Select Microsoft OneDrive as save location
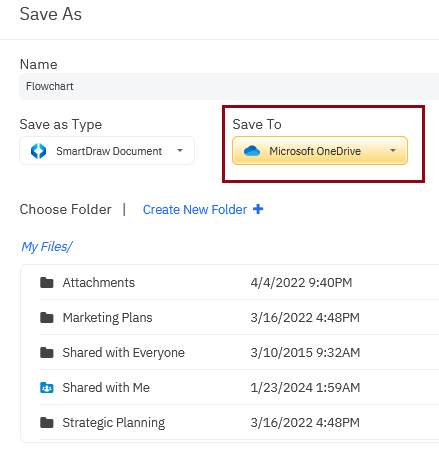 point(320,151)
